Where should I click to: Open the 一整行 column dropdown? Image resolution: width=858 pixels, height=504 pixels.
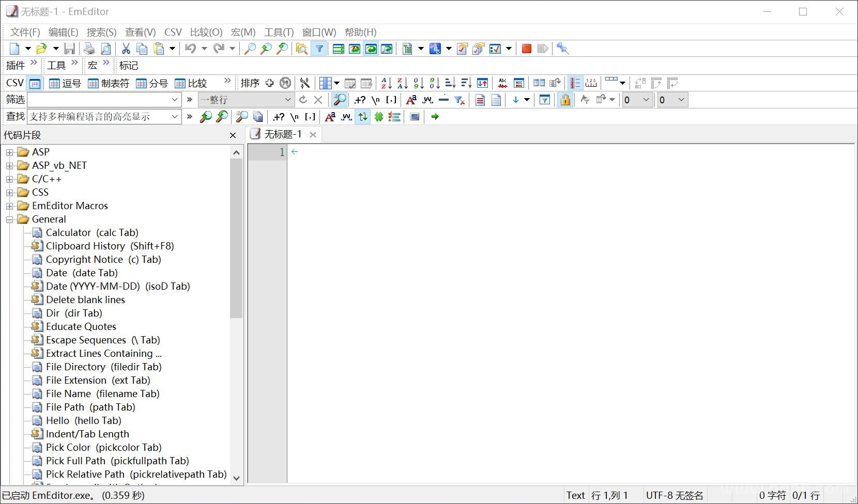288,100
